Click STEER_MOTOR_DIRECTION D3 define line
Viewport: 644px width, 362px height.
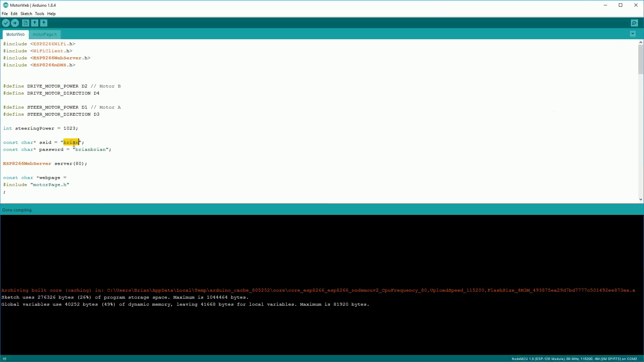51,114
